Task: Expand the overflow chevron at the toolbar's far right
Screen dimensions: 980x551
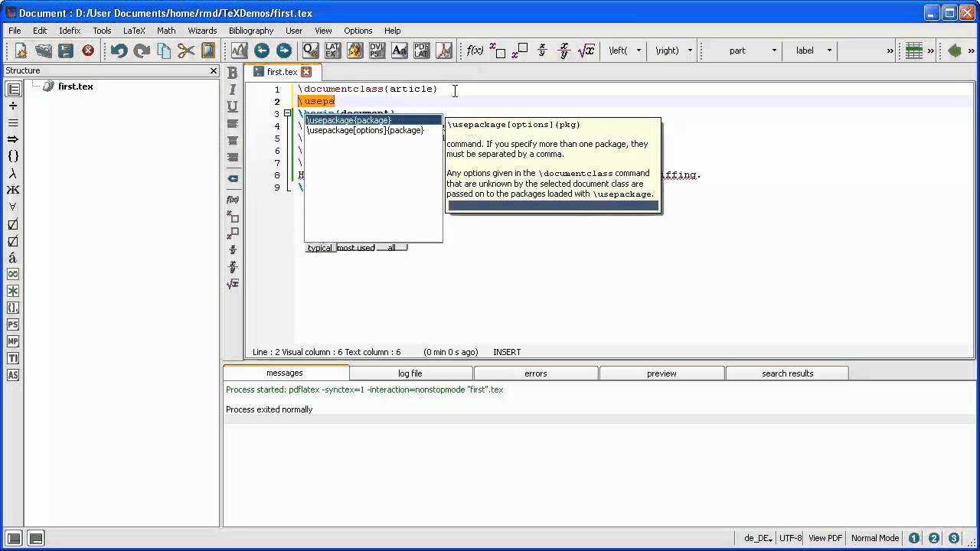Action: [x=971, y=51]
